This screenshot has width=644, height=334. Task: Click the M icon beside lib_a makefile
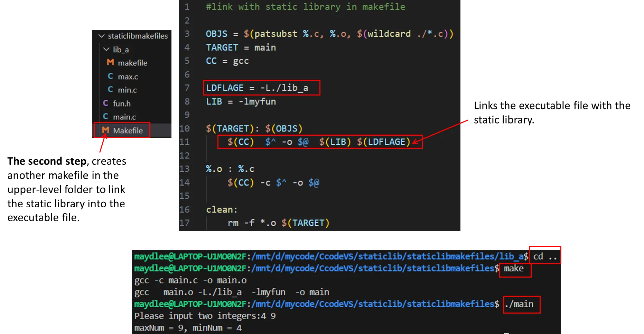coord(110,63)
